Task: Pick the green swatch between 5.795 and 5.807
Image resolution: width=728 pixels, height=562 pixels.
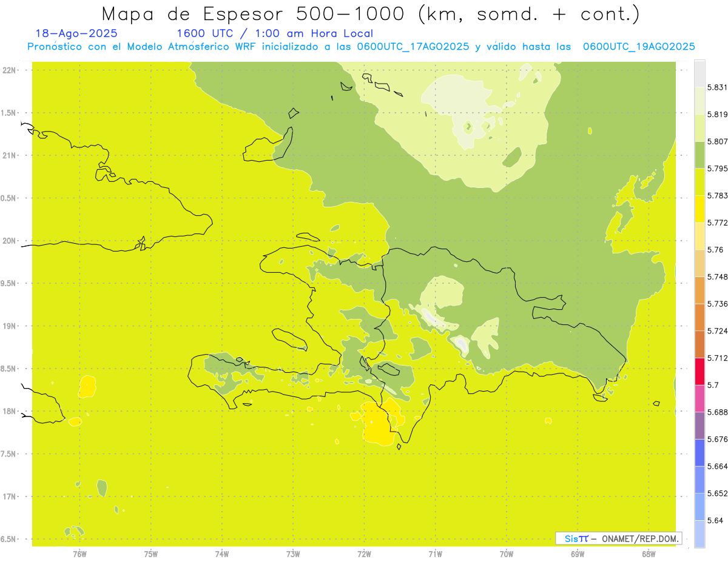Action: click(x=699, y=155)
